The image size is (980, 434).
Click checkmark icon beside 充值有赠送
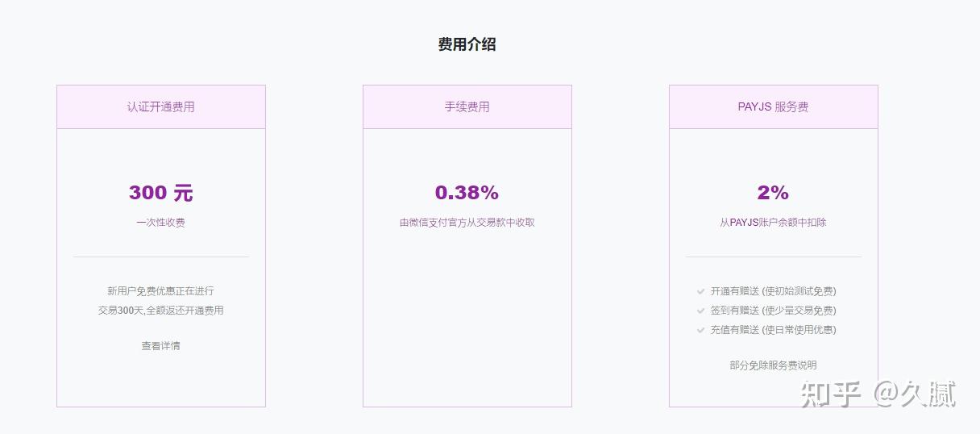pyautogui.click(x=701, y=330)
